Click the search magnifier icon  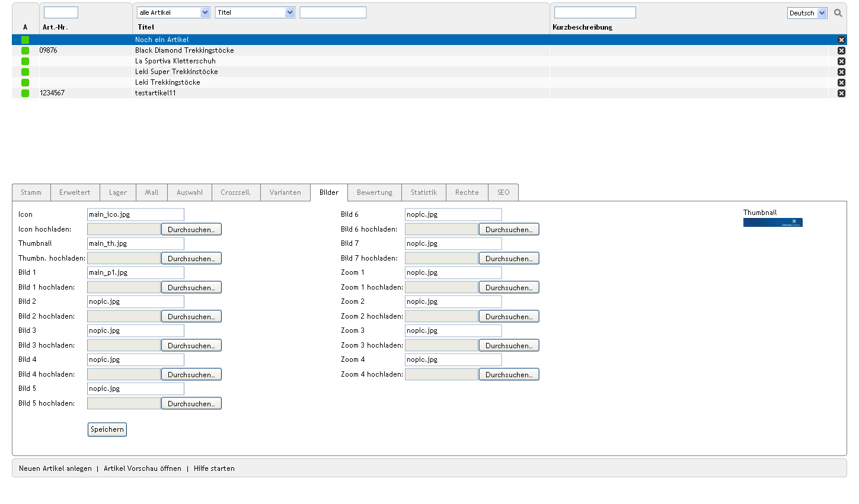coord(838,12)
